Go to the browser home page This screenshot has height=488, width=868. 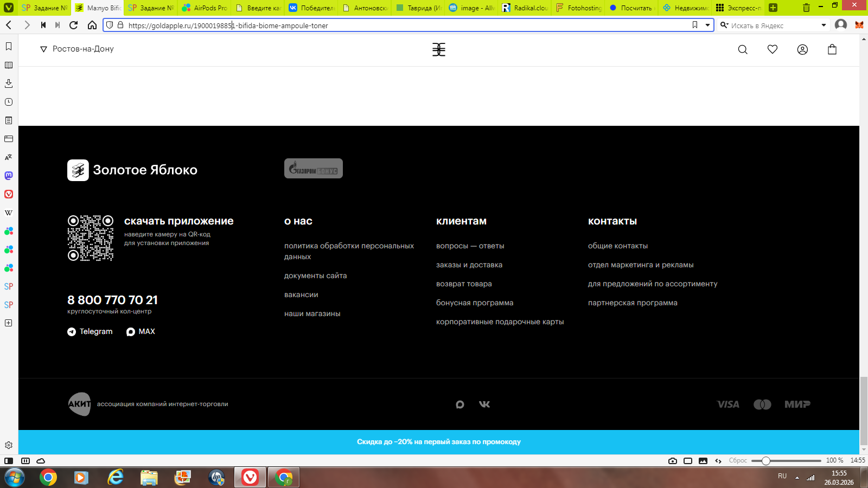[x=92, y=25]
